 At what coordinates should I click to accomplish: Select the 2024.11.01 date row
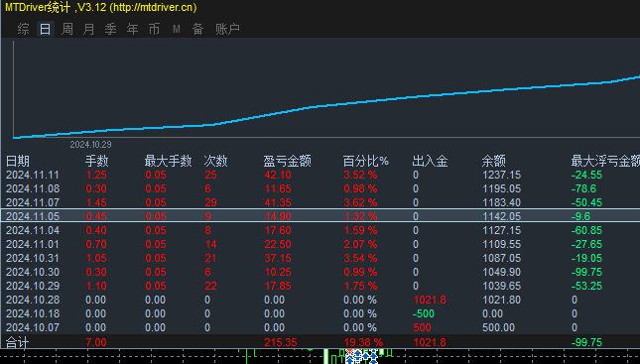tap(320, 244)
